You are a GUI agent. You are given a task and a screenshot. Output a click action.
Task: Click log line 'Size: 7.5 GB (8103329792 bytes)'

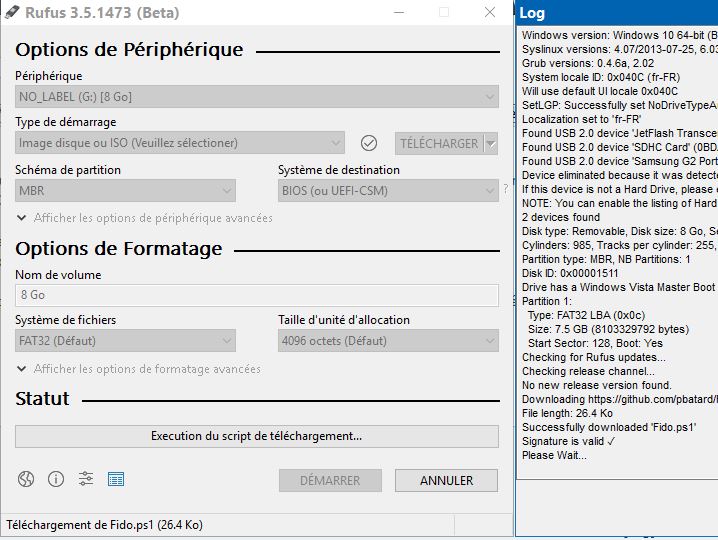tap(609, 329)
